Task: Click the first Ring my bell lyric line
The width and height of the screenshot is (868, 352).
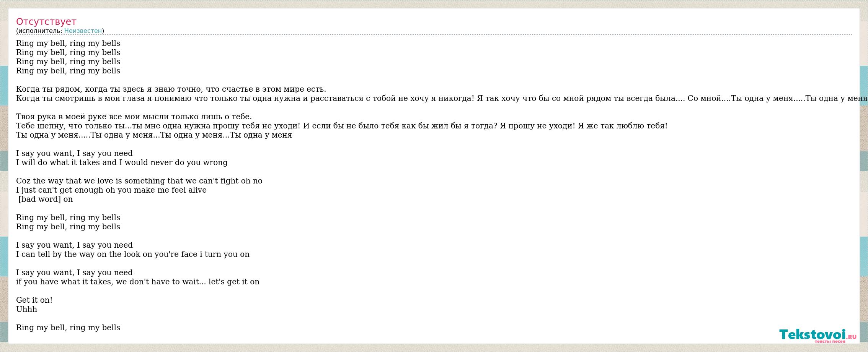Action: (68, 43)
